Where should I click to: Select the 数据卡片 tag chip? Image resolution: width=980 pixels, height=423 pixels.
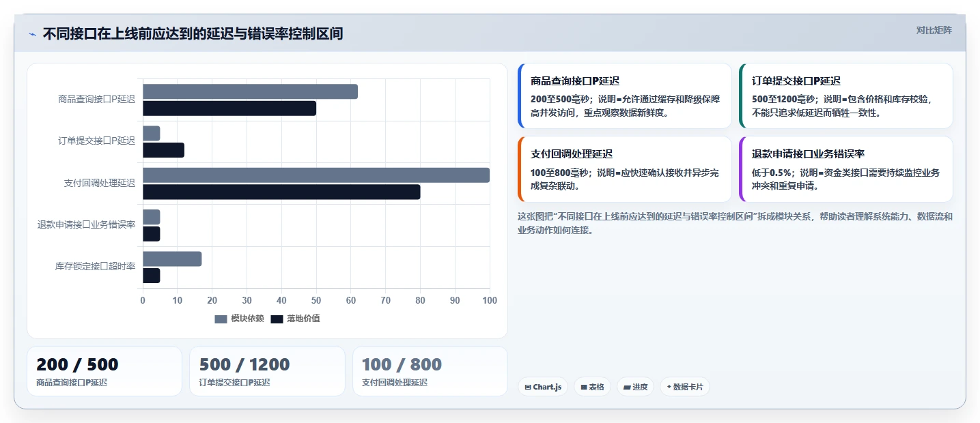(684, 387)
